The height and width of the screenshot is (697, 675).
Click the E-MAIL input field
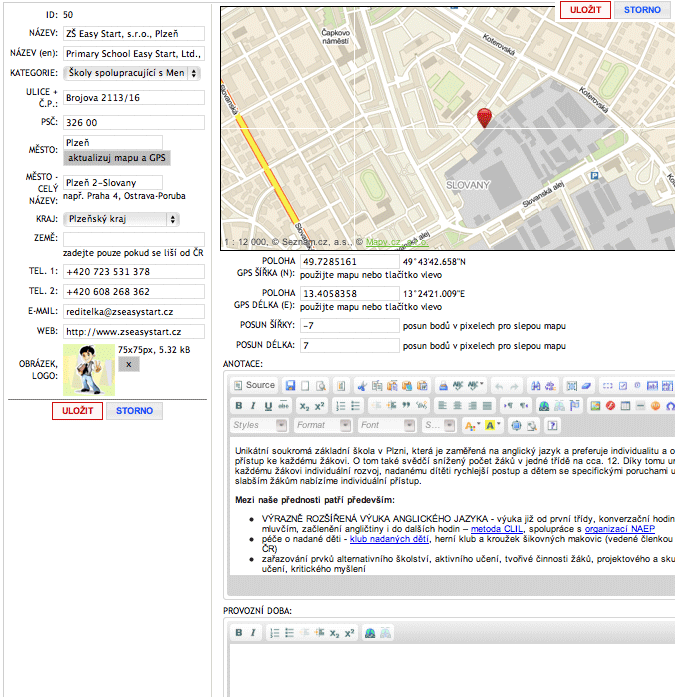[133, 312]
